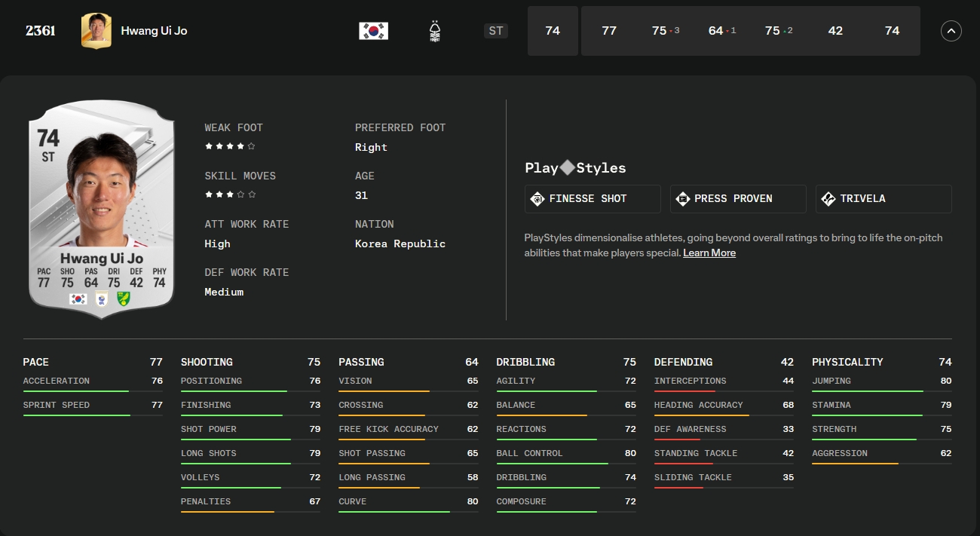Click the ATT WORK RATE value High
980x536 pixels.
[217, 243]
